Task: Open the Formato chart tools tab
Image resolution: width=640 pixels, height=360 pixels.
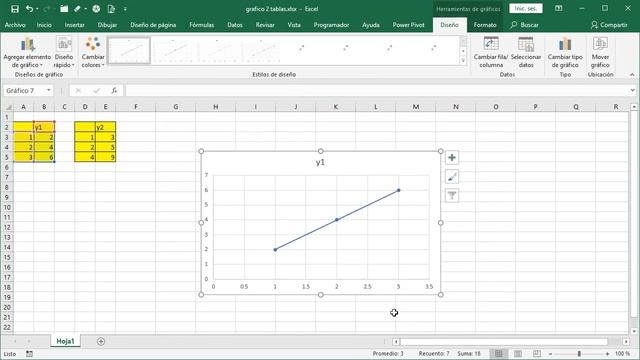Action: pos(485,25)
